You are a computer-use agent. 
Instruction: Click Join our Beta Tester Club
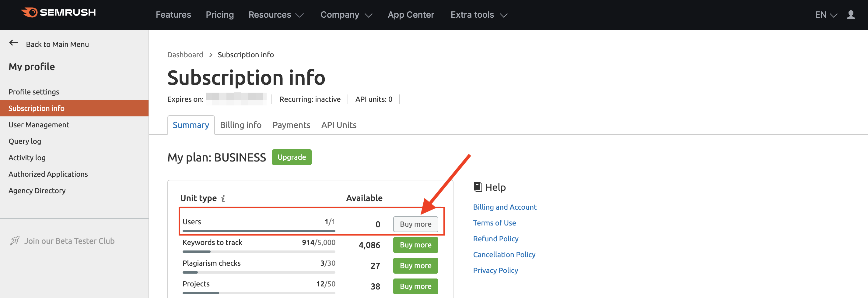click(x=69, y=241)
